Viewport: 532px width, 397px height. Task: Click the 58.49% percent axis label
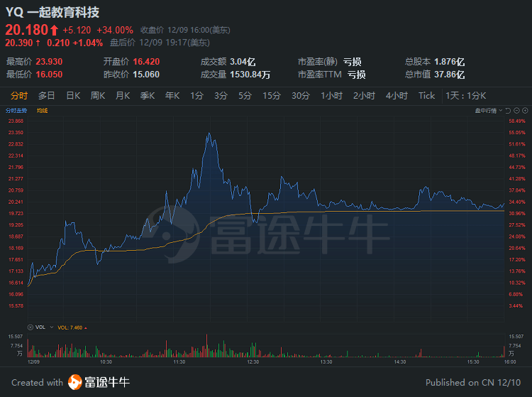click(517, 121)
